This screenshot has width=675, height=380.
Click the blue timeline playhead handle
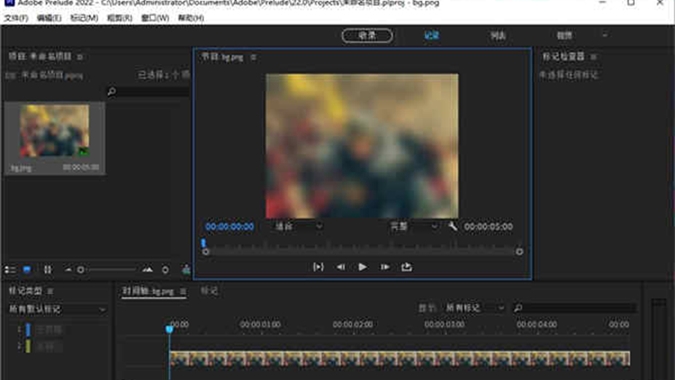click(169, 329)
